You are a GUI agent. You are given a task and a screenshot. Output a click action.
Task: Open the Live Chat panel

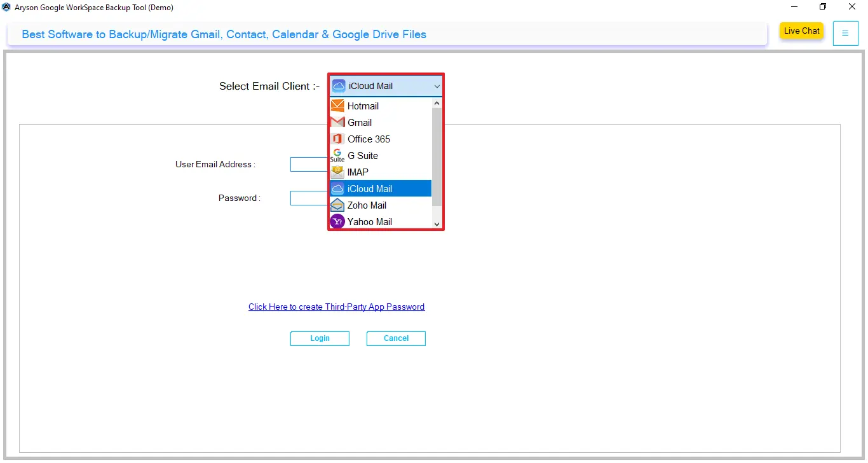point(801,31)
